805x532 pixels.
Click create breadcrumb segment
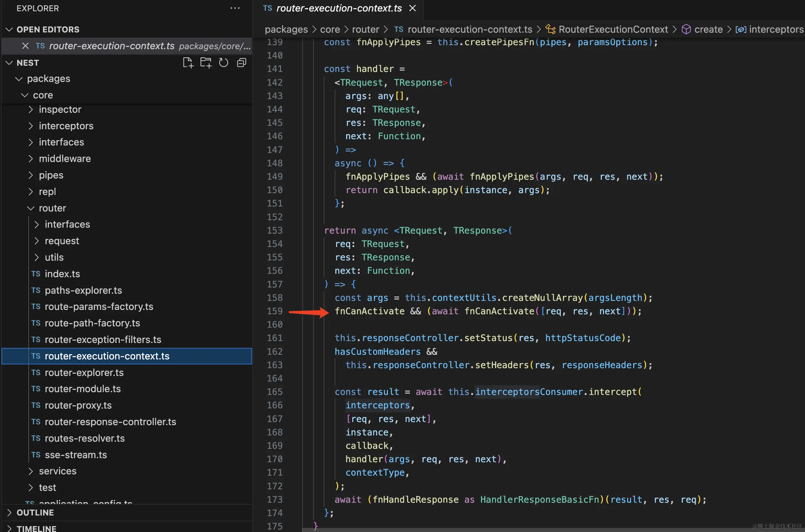pos(708,30)
